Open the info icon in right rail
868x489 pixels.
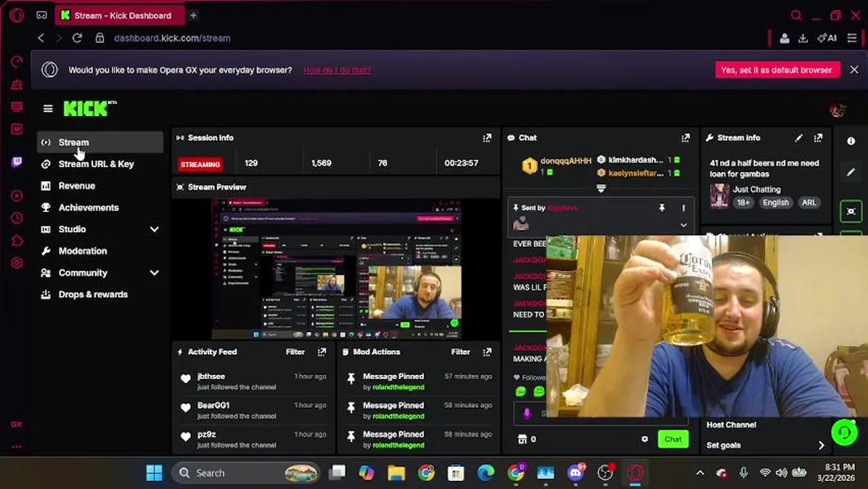[851, 141]
